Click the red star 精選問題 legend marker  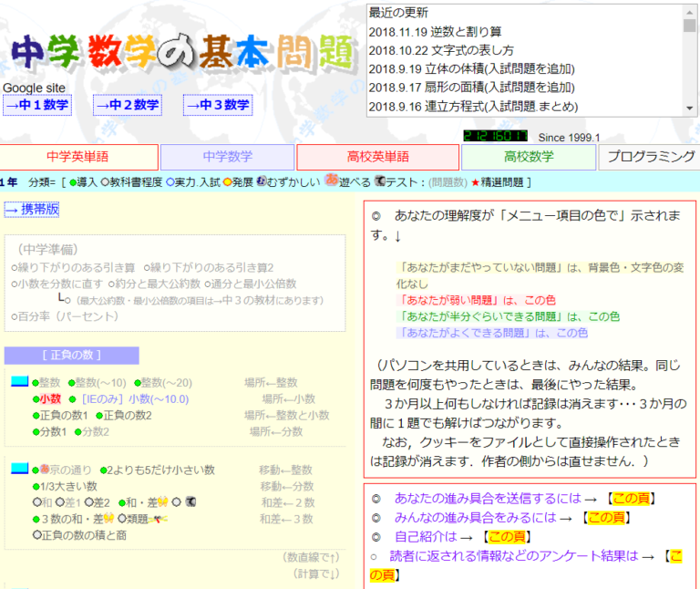(x=475, y=182)
